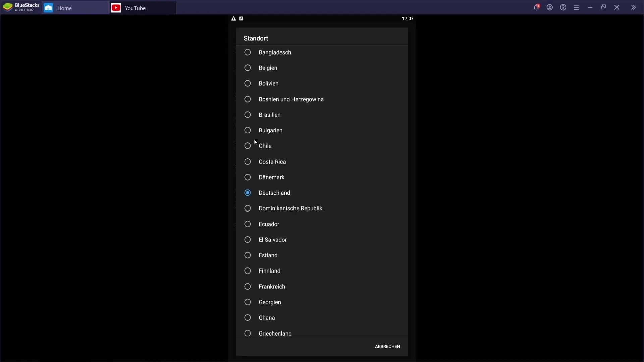Image resolution: width=644 pixels, height=362 pixels.
Task: Click the YouTube tab icon
Action: pos(116,8)
